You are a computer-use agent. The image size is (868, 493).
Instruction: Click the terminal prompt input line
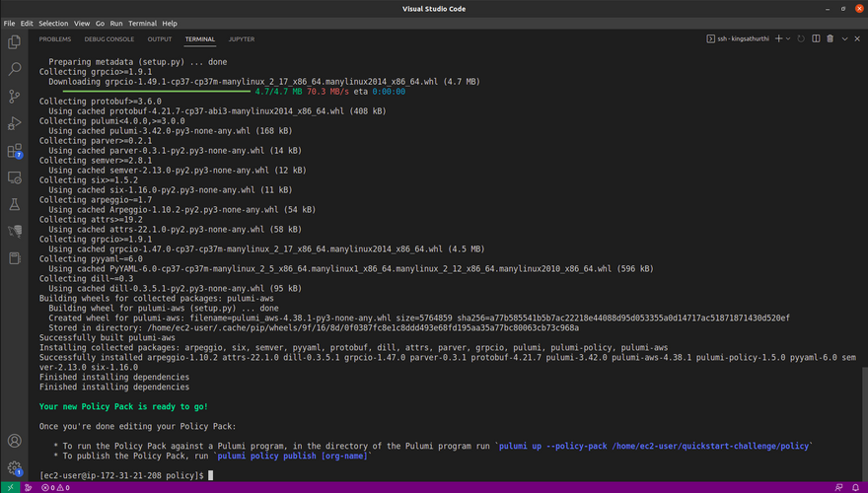211,475
